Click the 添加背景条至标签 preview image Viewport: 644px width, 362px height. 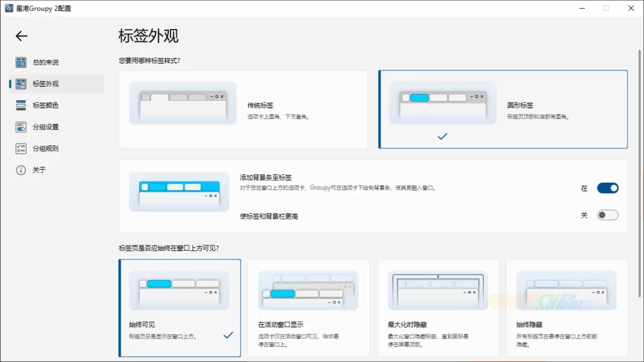[x=179, y=191]
